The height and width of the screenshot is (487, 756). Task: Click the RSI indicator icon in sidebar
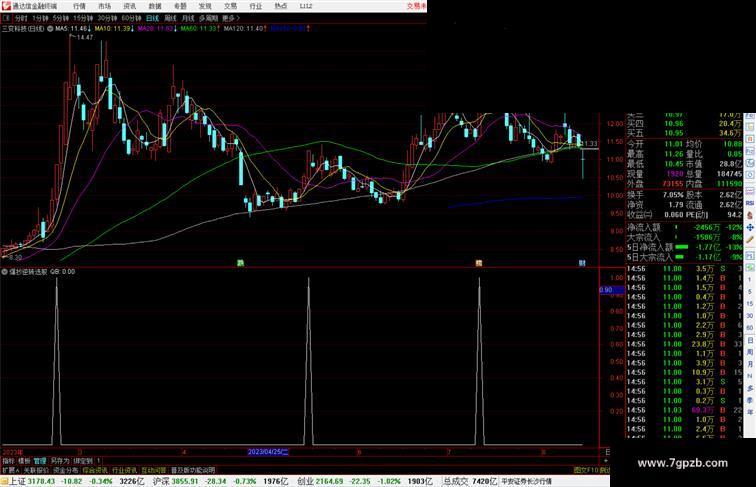click(x=750, y=203)
